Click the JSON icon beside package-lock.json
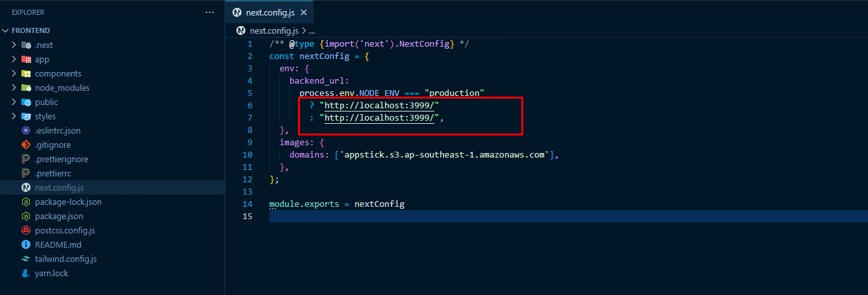Viewport: 868px width, 295px height. pyautogui.click(x=26, y=202)
